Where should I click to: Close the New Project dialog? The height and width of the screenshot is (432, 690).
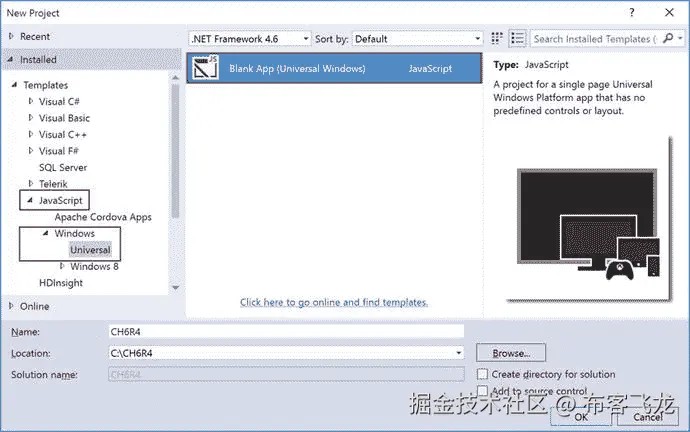pos(669,12)
